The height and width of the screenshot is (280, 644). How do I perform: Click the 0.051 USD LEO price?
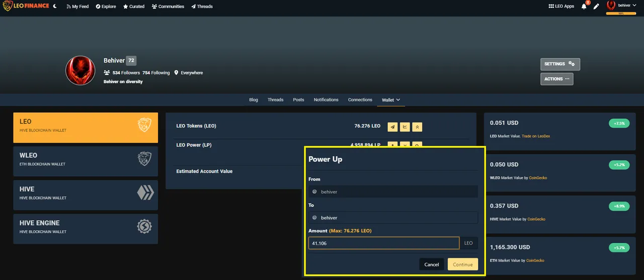504,123
